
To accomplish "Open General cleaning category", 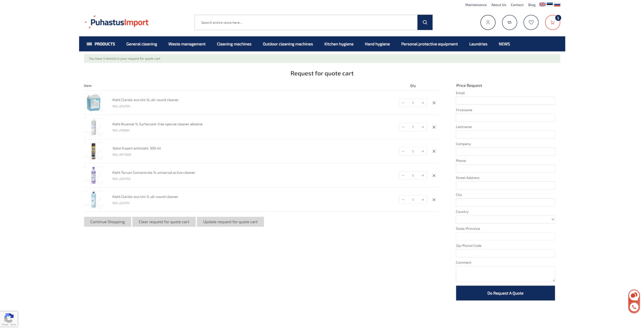I will [142, 44].
